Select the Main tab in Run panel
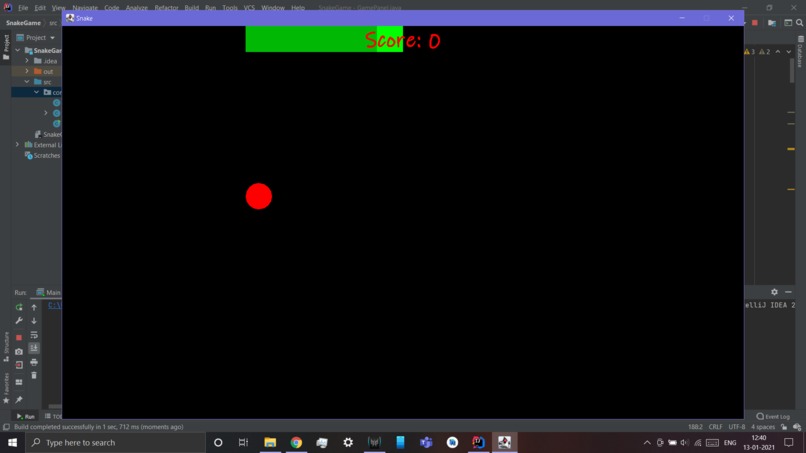Screen dimensions: 806x453 [x=48, y=293]
